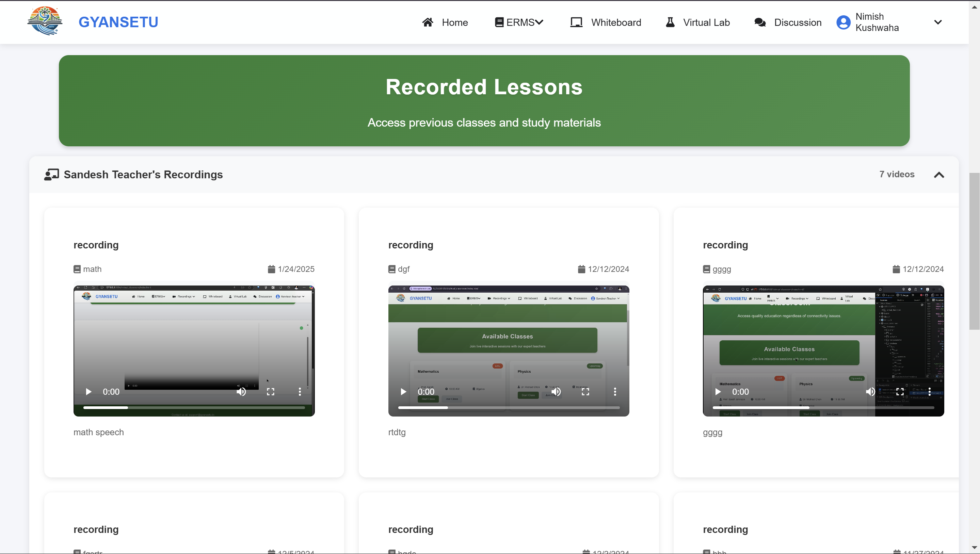Screen dimensions: 980x554
Task: Collapse Sandesh Teacher's Recordings section
Action: click(x=939, y=175)
